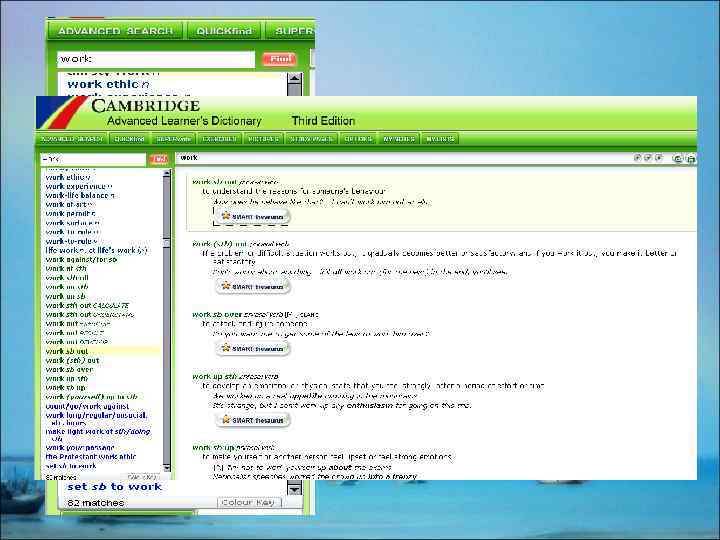Select 'work against/for sb' in the results list
This screenshot has height=540, width=720.
coord(81,260)
